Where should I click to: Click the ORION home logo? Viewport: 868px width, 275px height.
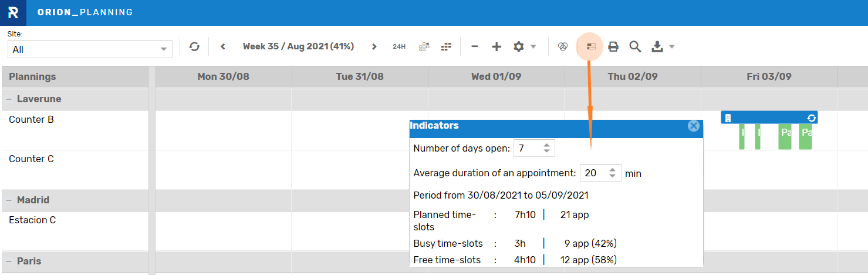click(13, 12)
